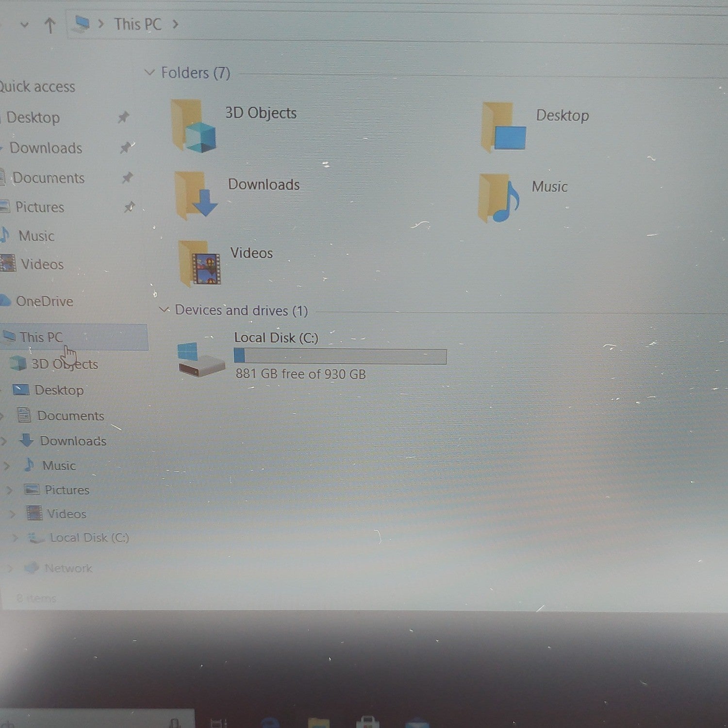Select Network in the navigation pane

click(68, 568)
